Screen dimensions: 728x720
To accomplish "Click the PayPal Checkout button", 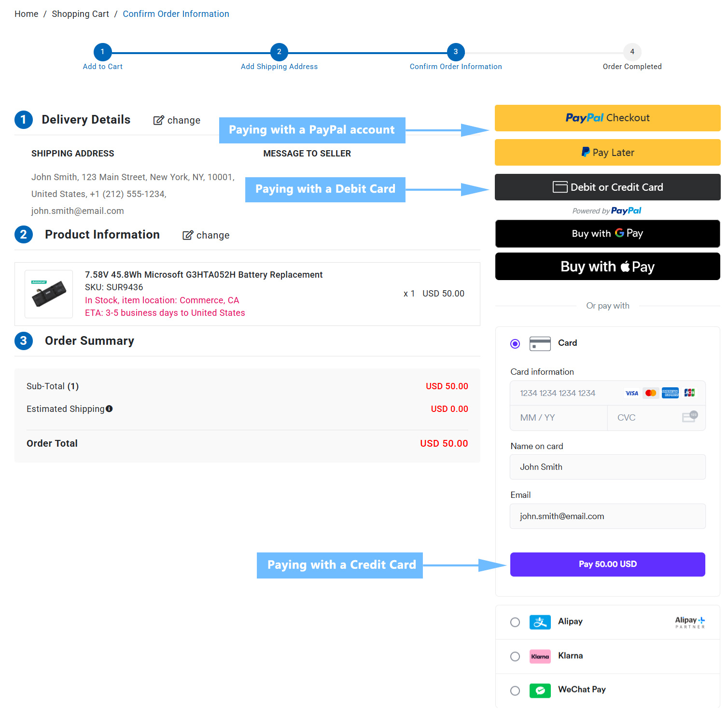I will coord(607,118).
